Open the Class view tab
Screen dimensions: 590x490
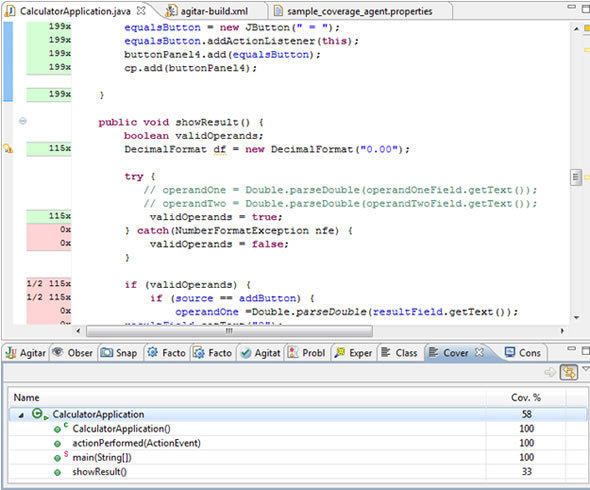coord(400,353)
